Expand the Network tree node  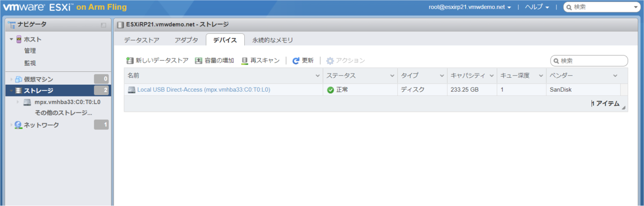pyautogui.click(x=11, y=125)
